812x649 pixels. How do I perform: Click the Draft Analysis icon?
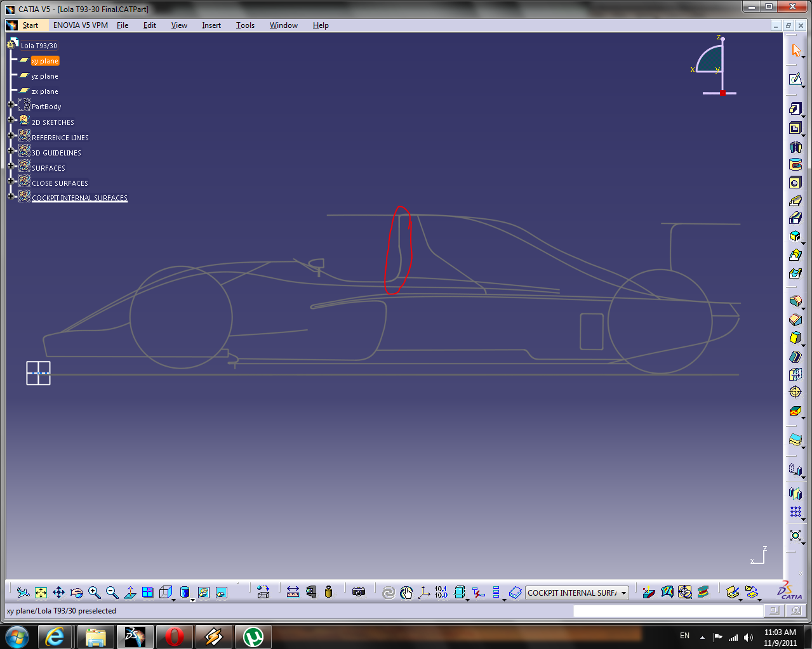[x=649, y=593]
